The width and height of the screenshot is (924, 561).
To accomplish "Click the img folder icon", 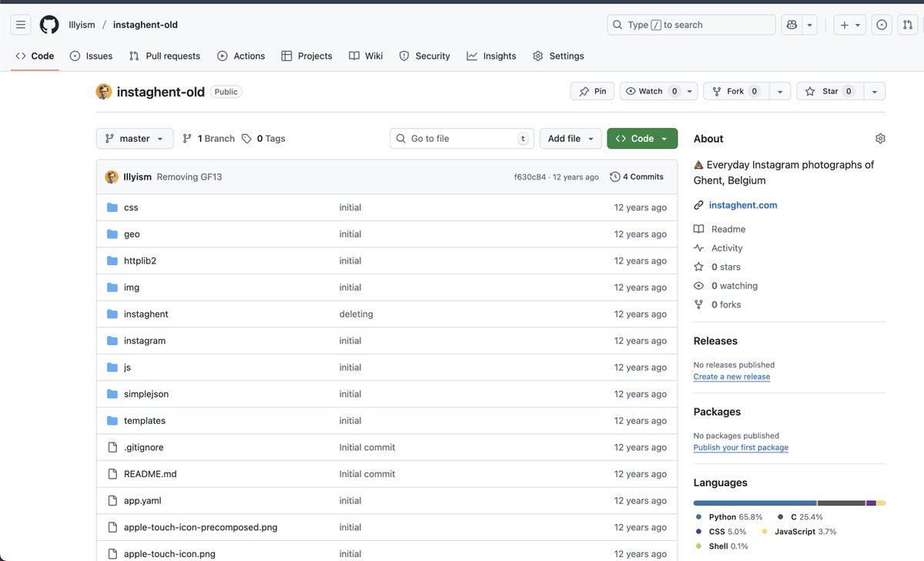I will [112, 287].
